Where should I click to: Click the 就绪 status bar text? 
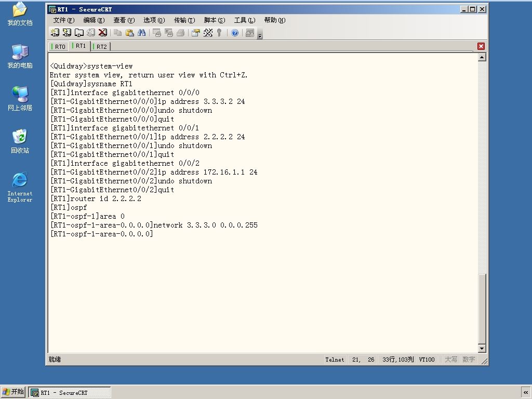pos(55,360)
